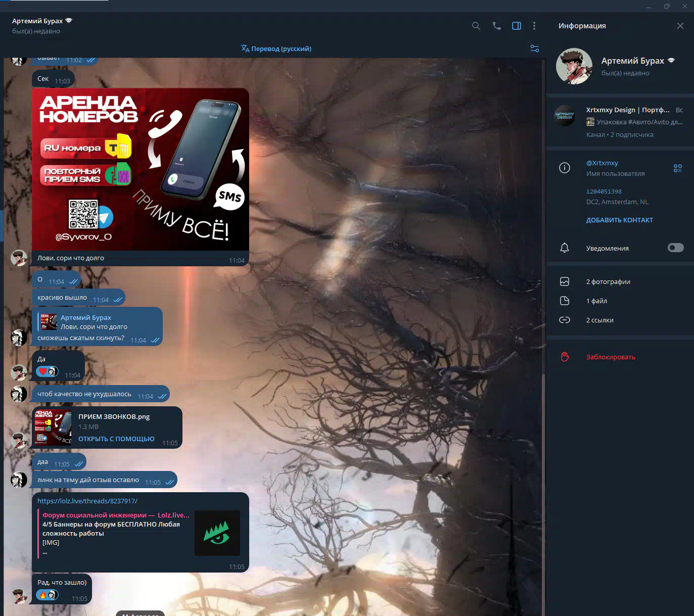Click the heart reaction under Да message
The height and width of the screenshot is (616, 694).
(x=47, y=371)
